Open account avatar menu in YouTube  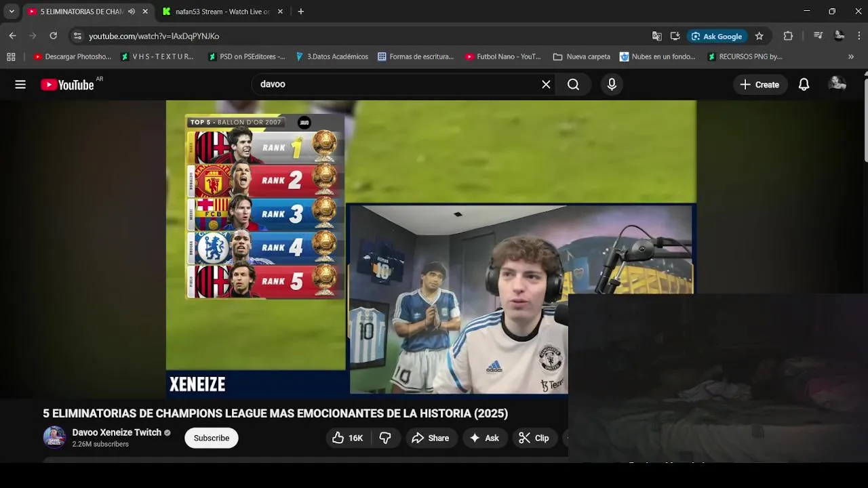(837, 84)
